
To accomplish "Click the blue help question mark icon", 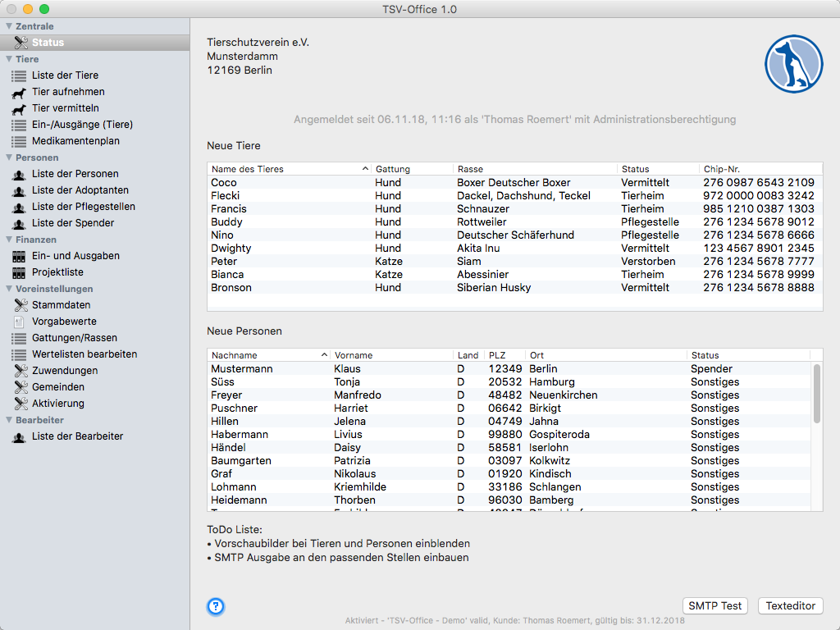I will pos(216,606).
